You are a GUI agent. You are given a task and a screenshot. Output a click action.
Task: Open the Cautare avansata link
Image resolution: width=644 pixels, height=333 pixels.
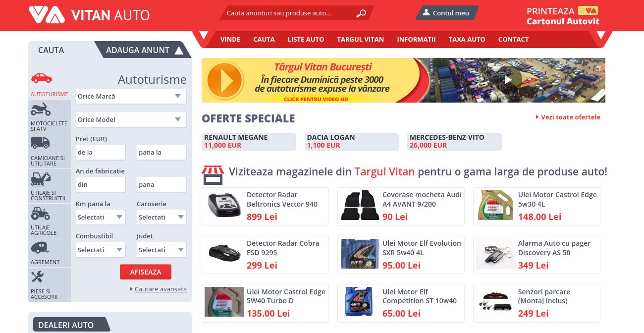tap(161, 289)
